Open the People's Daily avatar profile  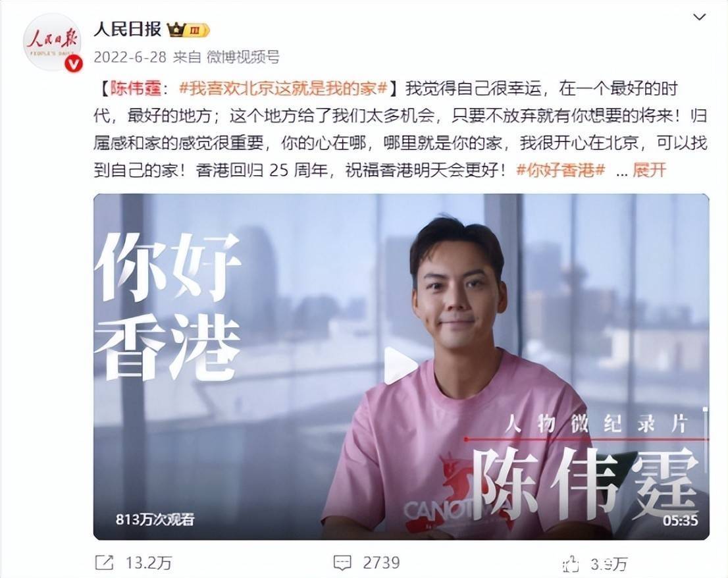52,43
